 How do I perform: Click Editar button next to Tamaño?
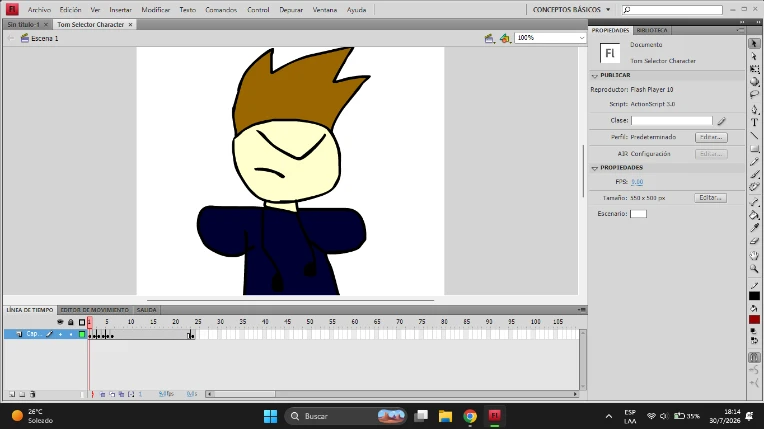(710, 198)
